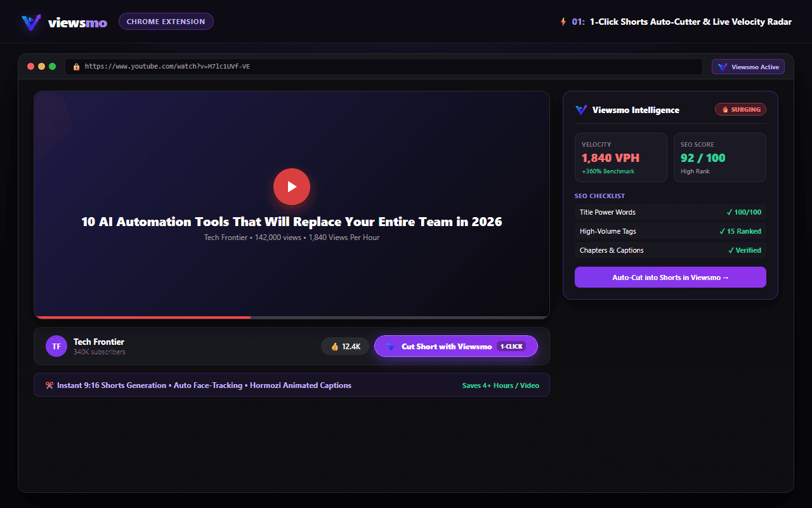812x508 pixels.
Task: Play the video with the red play button
Action: (x=292, y=187)
